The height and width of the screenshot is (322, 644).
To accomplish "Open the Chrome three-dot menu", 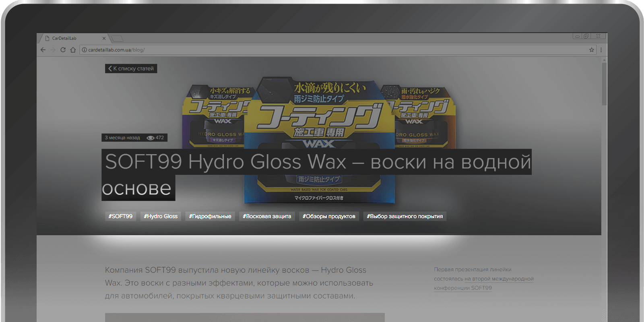I will click(x=601, y=50).
